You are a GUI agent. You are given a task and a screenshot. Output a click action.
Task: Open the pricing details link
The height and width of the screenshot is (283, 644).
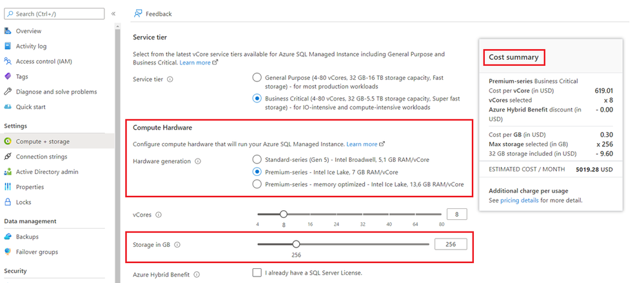pos(519,200)
